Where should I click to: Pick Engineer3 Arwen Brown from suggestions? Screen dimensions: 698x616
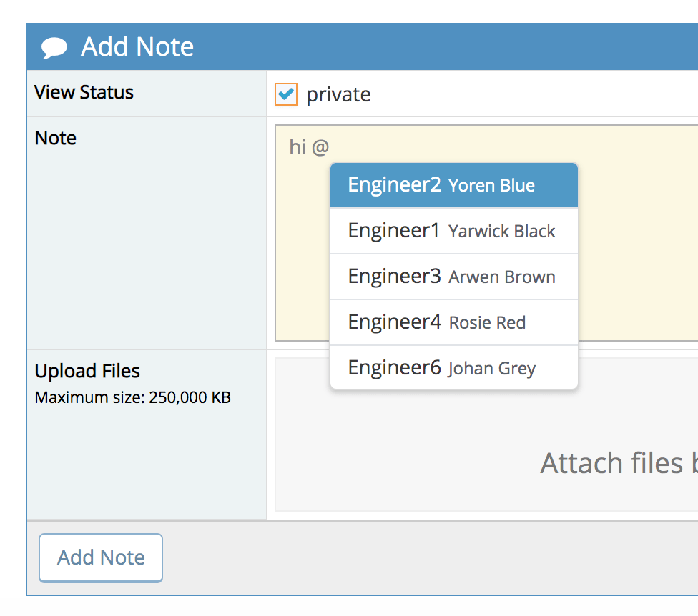click(453, 277)
